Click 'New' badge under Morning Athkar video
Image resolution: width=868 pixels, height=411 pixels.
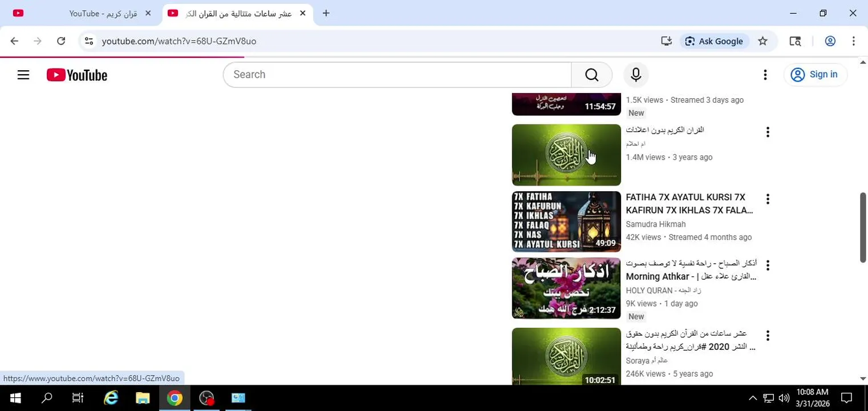click(x=636, y=317)
